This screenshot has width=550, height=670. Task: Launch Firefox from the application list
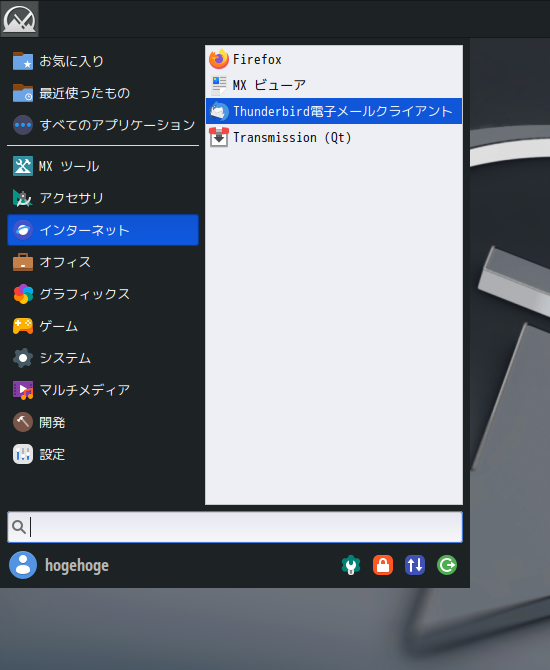click(x=334, y=59)
